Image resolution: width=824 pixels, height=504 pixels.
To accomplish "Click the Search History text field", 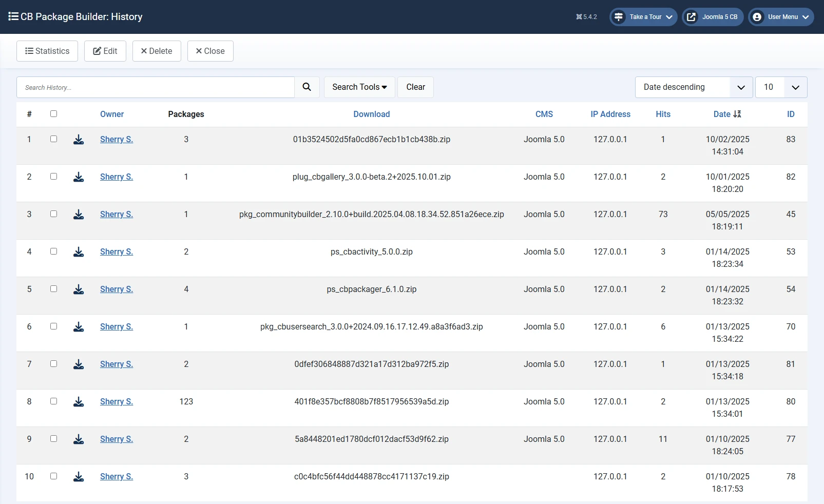I will pyautogui.click(x=156, y=87).
